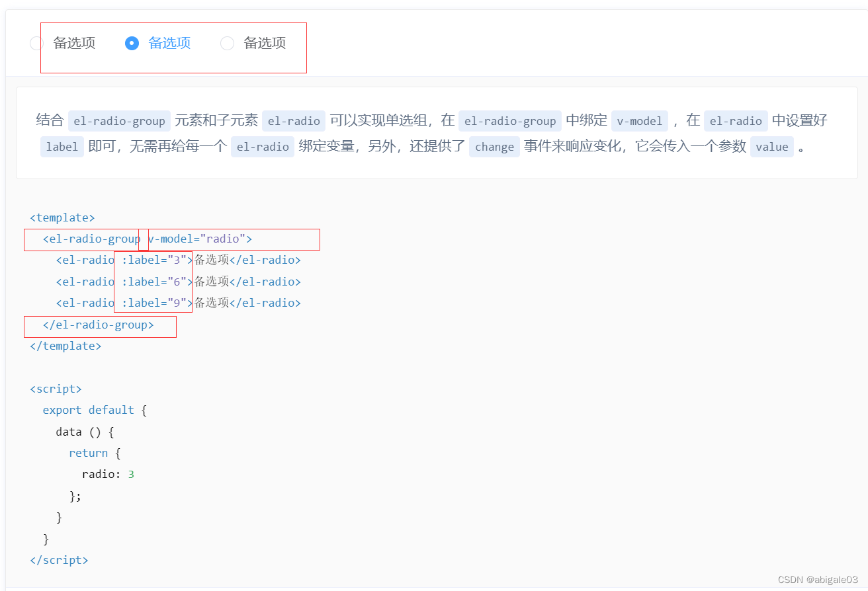
Task: Click the inline code tag 'v-model'
Action: [x=640, y=121]
